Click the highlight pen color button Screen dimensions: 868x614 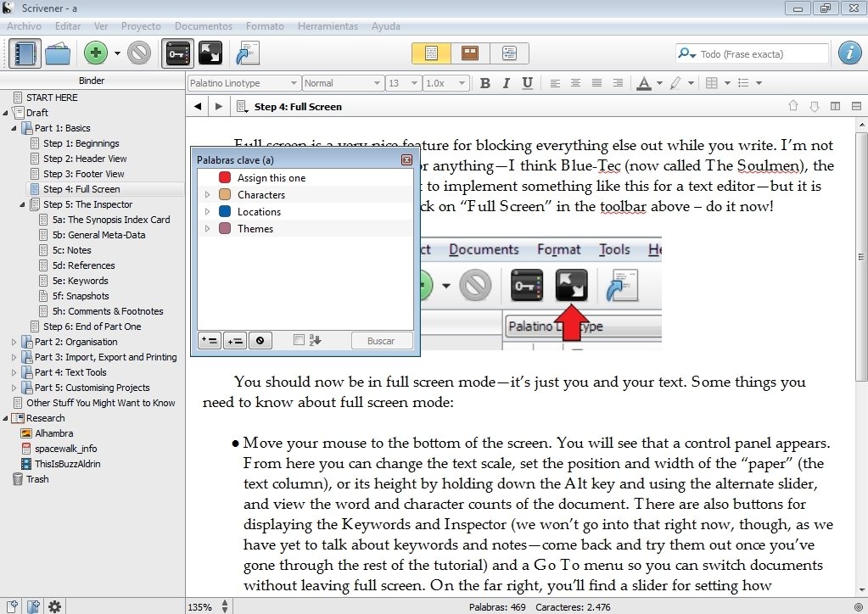[x=675, y=83]
